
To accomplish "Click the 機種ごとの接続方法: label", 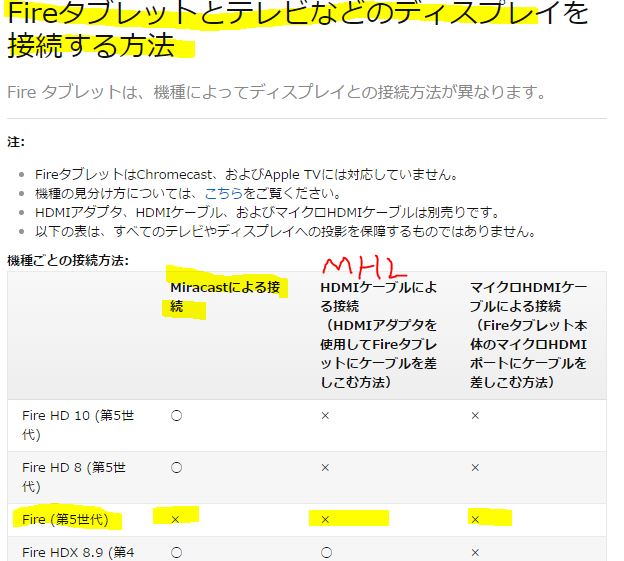I will pos(68,261).
